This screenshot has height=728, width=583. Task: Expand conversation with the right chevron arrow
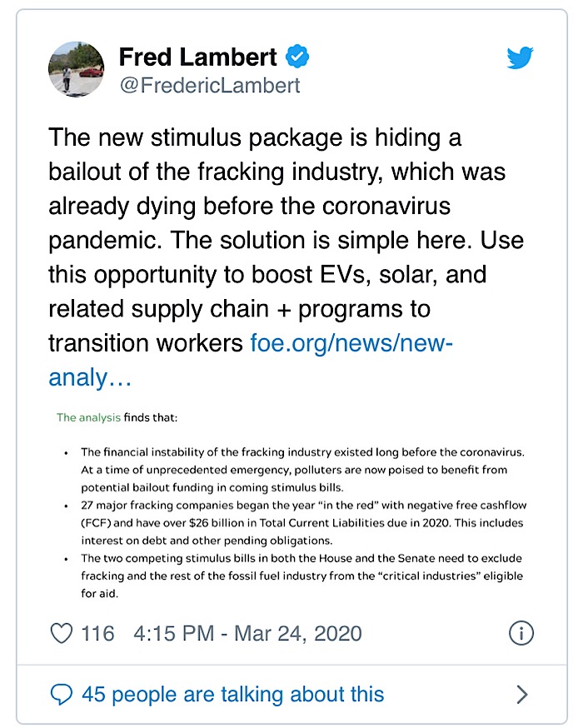(522, 694)
